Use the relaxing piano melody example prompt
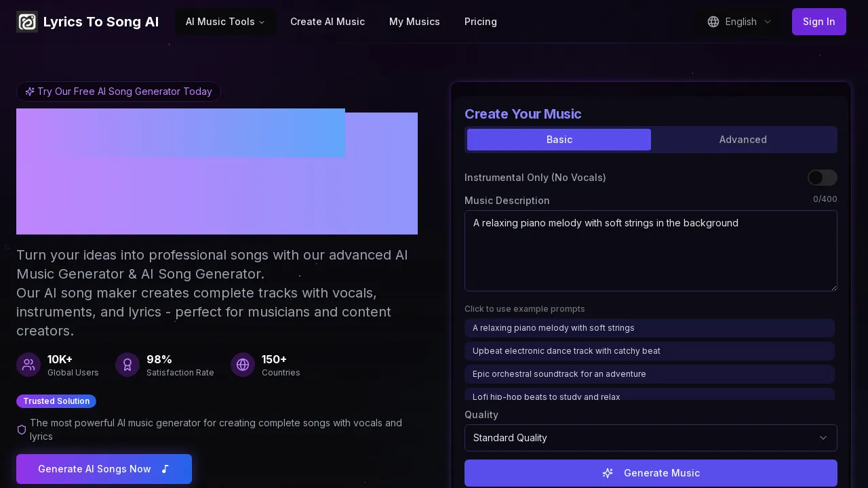This screenshot has width=868, height=488. (650, 328)
